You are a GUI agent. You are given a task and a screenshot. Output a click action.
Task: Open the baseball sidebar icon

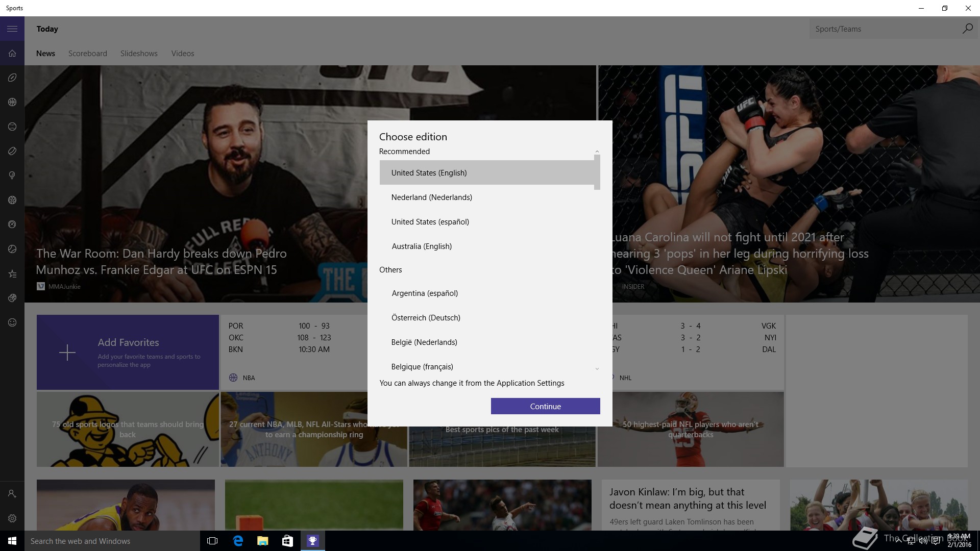click(12, 127)
